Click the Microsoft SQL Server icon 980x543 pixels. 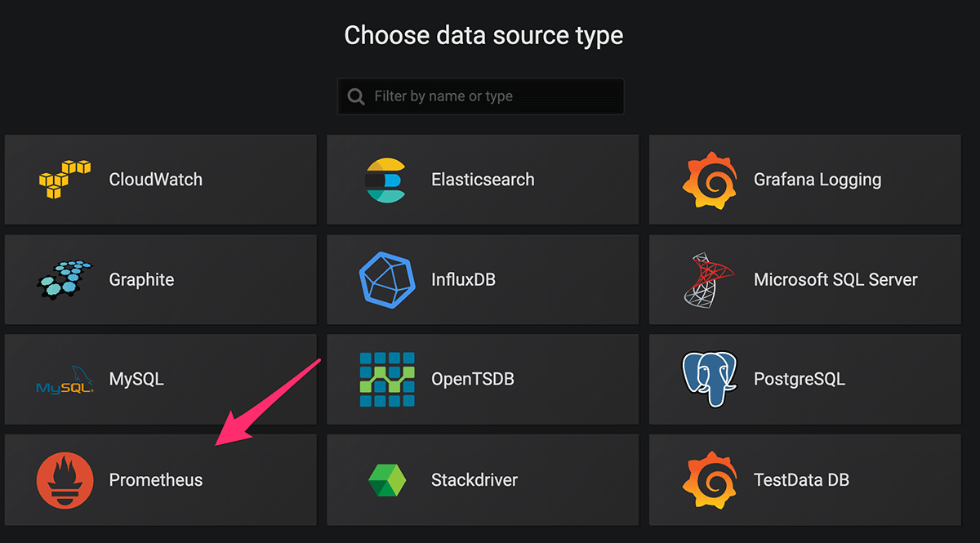coord(707,279)
